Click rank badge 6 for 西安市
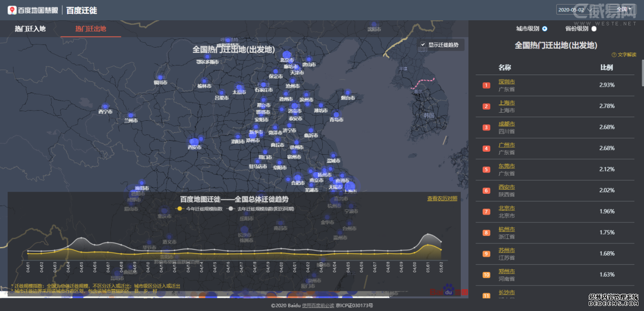The height and width of the screenshot is (311, 644). click(x=486, y=191)
